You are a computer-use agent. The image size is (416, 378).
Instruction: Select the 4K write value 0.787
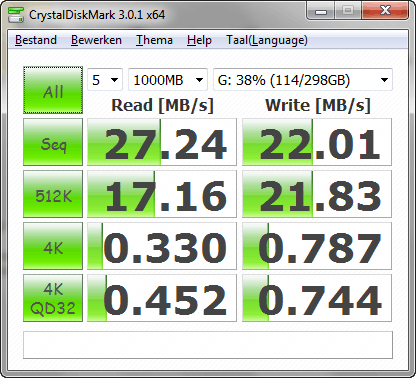317,246
